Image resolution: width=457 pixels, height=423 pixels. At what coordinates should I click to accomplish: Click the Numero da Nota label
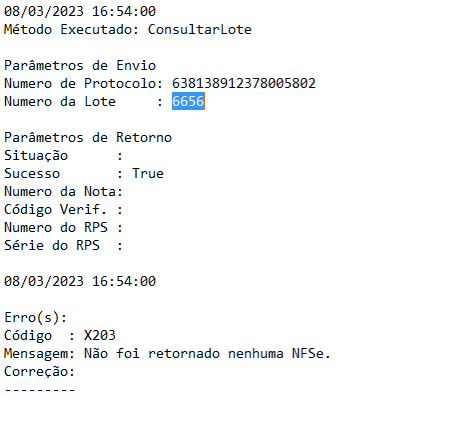63,191
